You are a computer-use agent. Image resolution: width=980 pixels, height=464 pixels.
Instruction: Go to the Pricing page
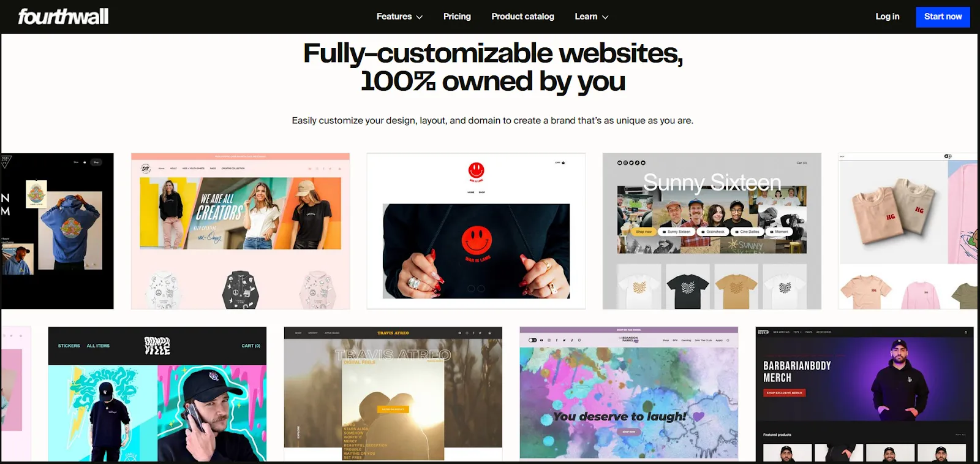pyautogui.click(x=457, y=17)
